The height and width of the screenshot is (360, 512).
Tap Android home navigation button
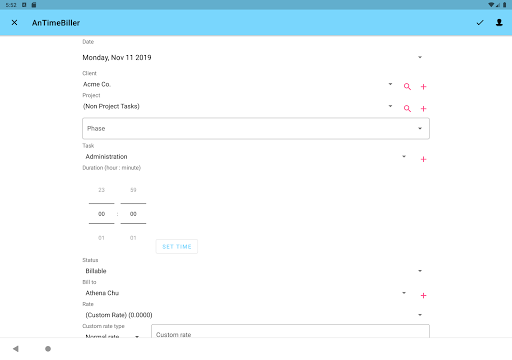48,349
